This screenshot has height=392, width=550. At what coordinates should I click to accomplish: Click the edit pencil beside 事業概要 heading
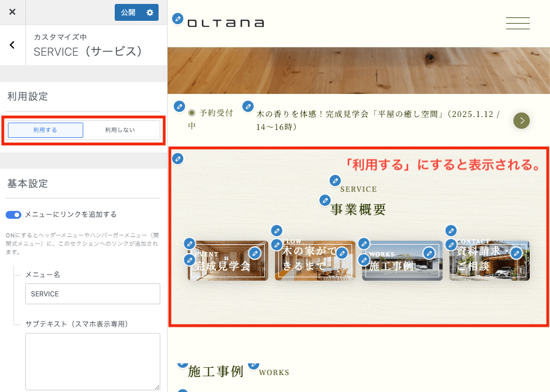(325, 201)
